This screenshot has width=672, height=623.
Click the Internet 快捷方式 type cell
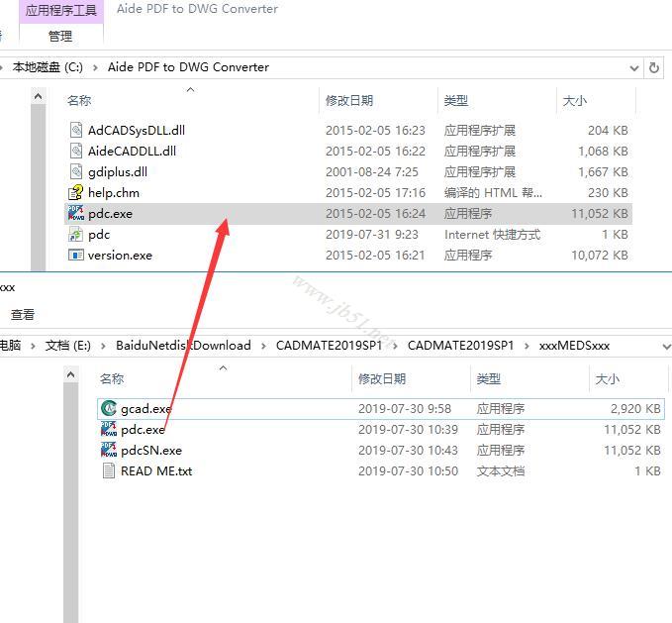click(x=493, y=235)
